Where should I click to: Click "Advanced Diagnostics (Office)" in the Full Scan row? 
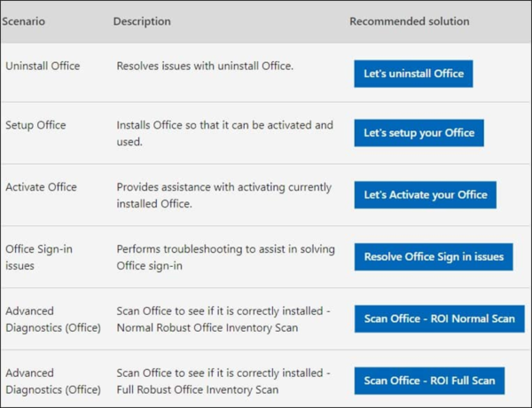pyautogui.click(x=53, y=381)
